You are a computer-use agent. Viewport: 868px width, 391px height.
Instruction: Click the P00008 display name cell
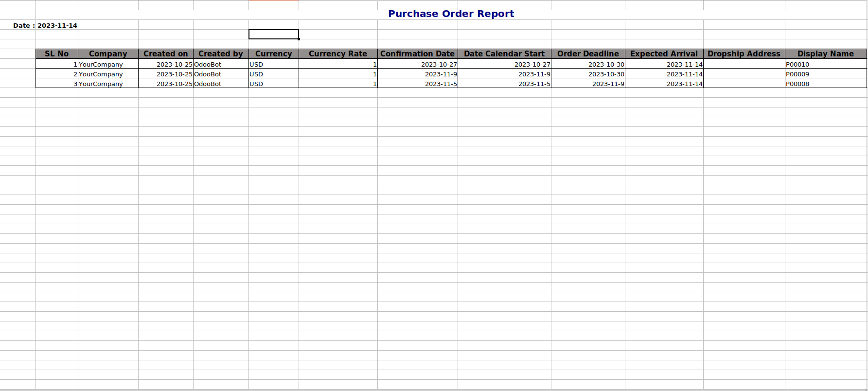click(797, 84)
